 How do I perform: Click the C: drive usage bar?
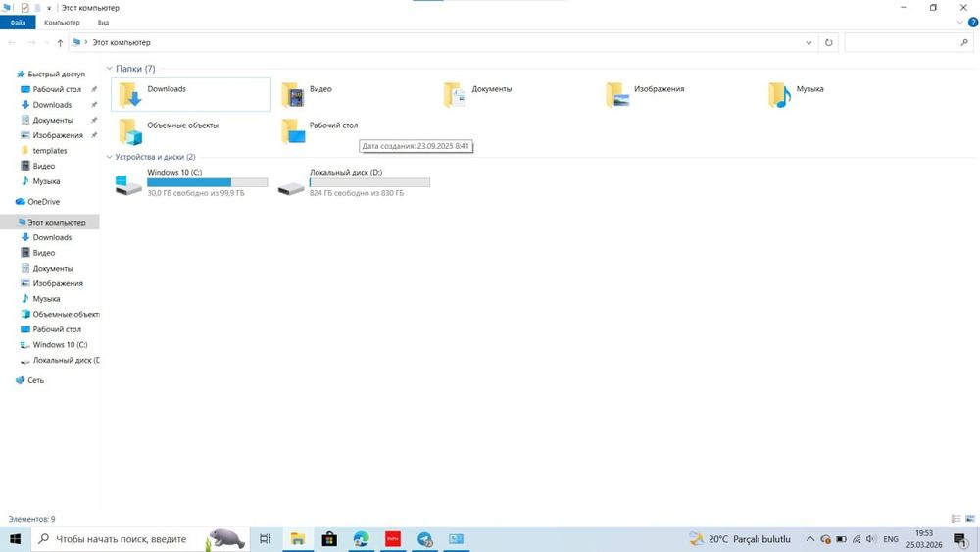[208, 182]
